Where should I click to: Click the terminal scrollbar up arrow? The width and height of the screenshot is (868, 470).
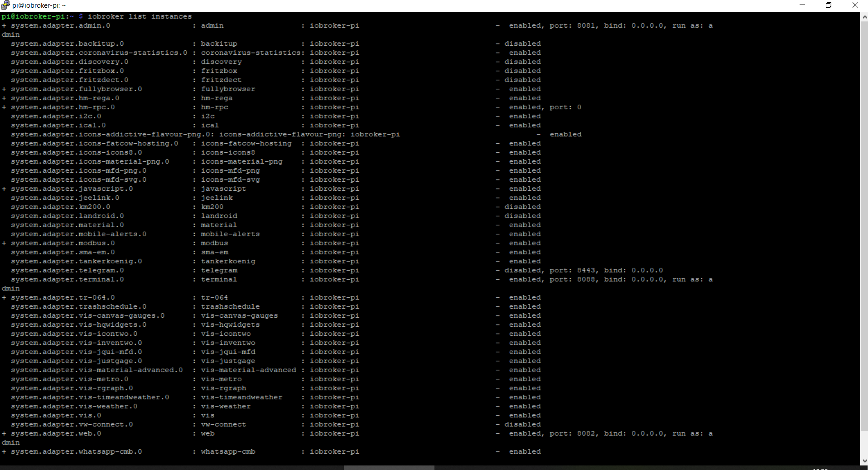pyautogui.click(x=864, y=17)
